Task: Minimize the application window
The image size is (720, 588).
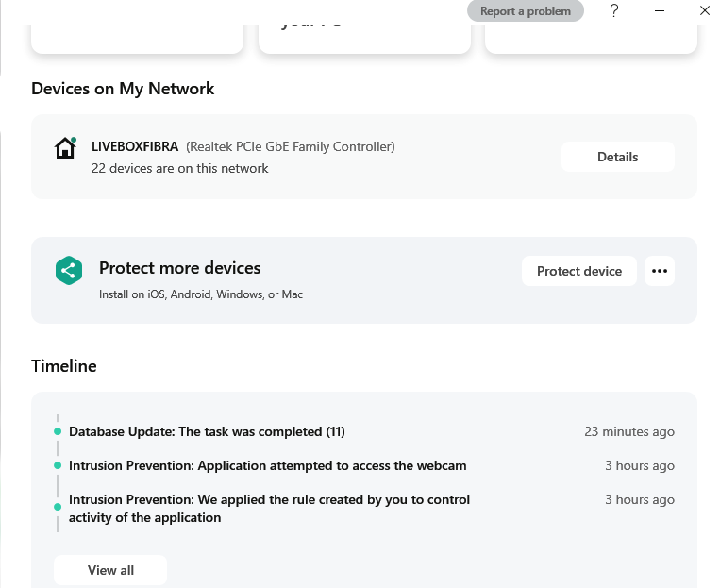Action: (x=660, y=11)
